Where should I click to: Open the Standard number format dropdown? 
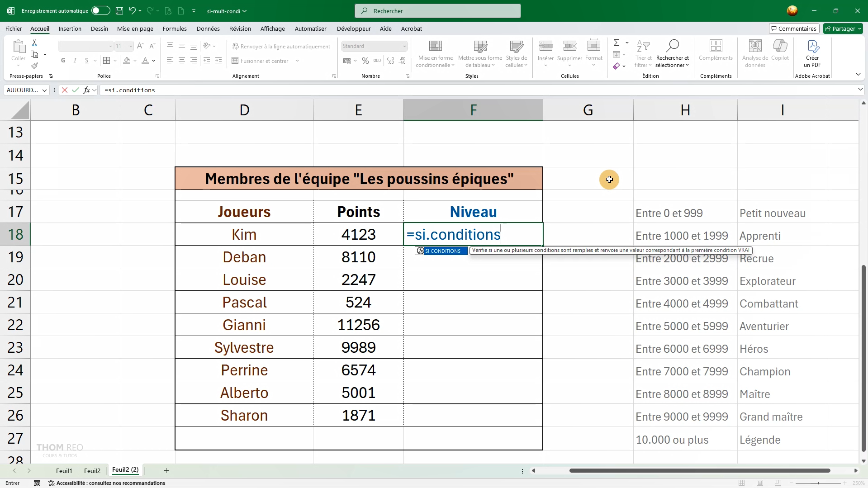pos(404,46)
